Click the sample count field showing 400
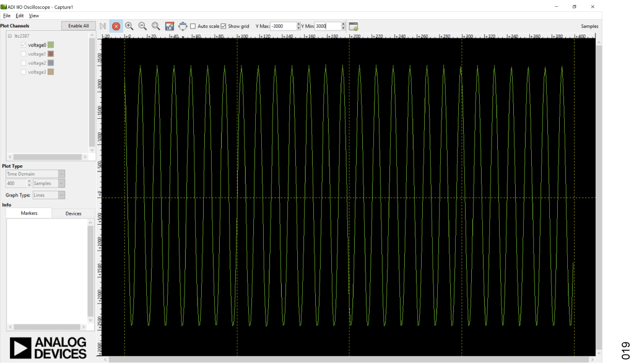Image resolution: width=634 pixels, height=364 pixels. (x=16, y=183)
